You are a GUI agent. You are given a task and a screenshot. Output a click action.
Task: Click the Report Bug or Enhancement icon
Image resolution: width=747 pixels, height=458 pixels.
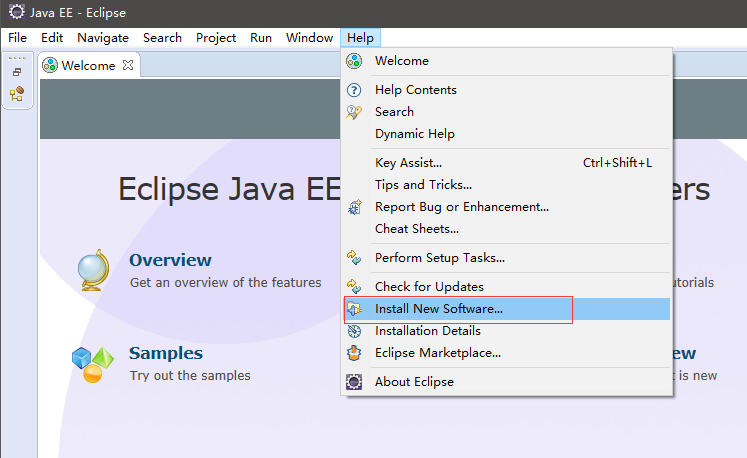point(354,207)
